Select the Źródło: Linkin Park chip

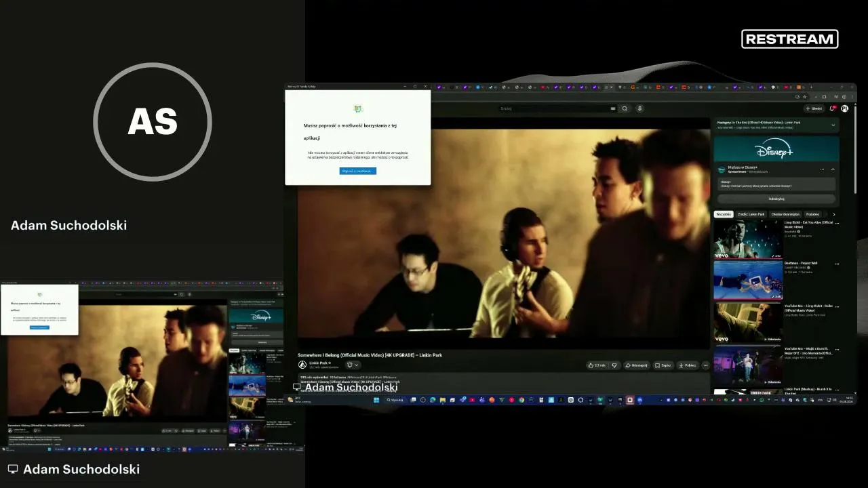click(x=751, y=214)
